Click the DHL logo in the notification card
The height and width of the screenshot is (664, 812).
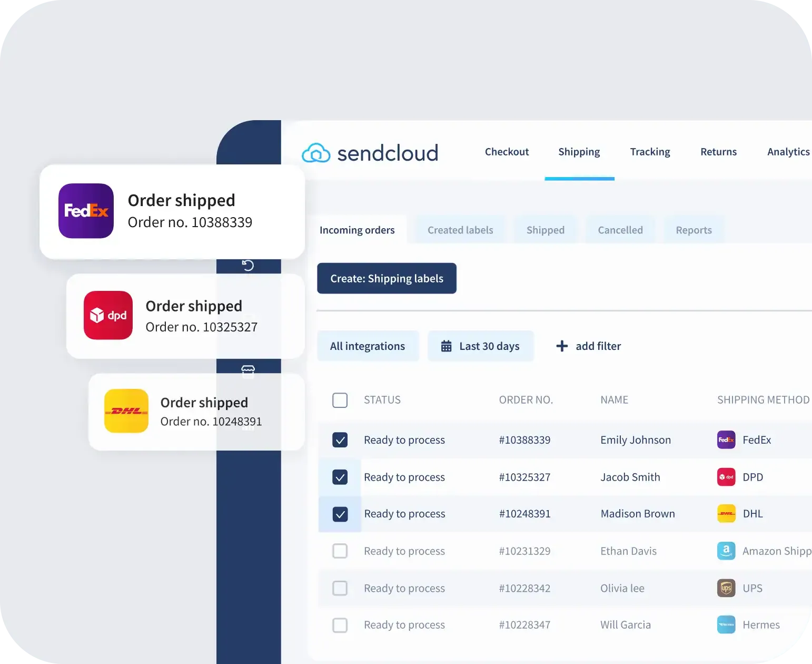point(126,411)
